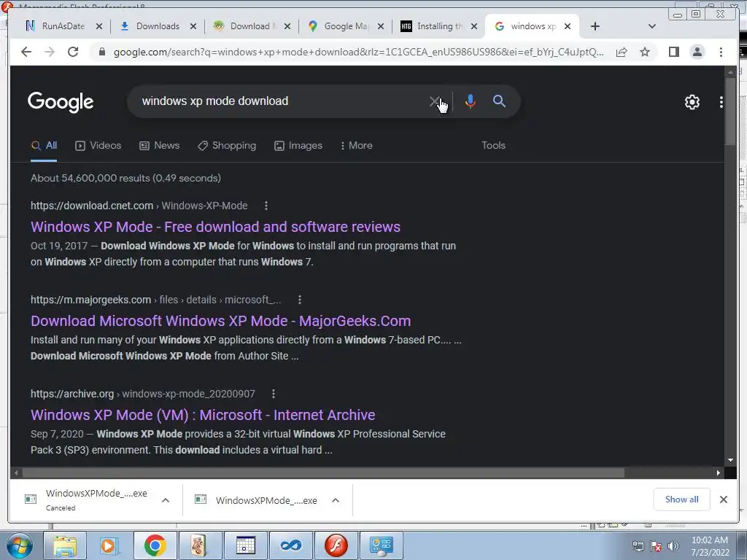Viewport: 747px width, 560px height.
Task: Open a new tab with the plus button
Action: pyautogui.click(x=595, y=26)
